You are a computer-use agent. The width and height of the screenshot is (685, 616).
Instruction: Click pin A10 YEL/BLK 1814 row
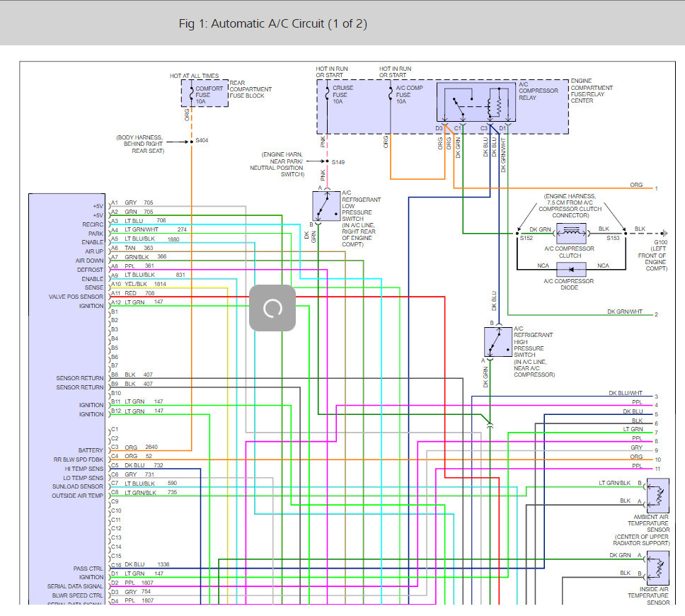[139, 284]
